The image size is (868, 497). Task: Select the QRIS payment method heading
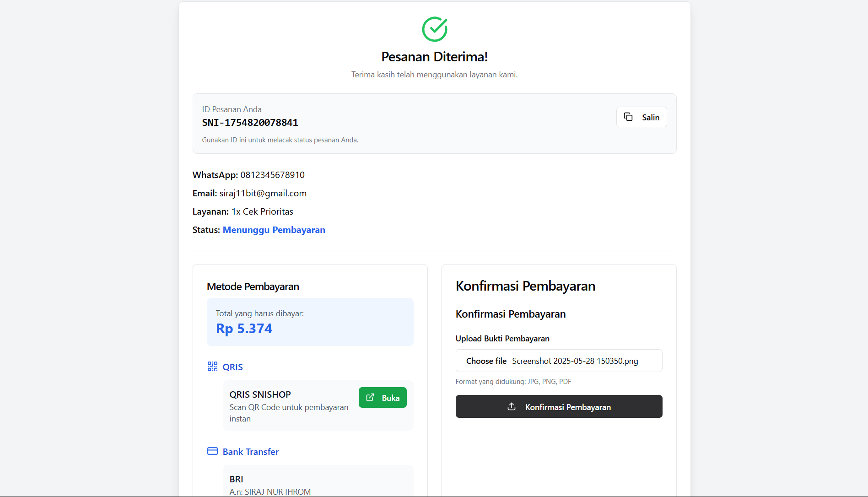coord(232,367)
